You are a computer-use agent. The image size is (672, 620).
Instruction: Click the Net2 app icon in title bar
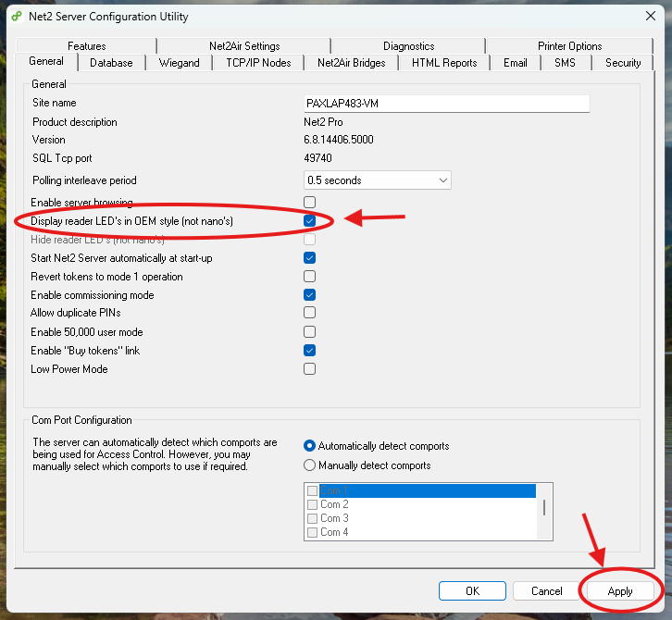tap(17, 17)
